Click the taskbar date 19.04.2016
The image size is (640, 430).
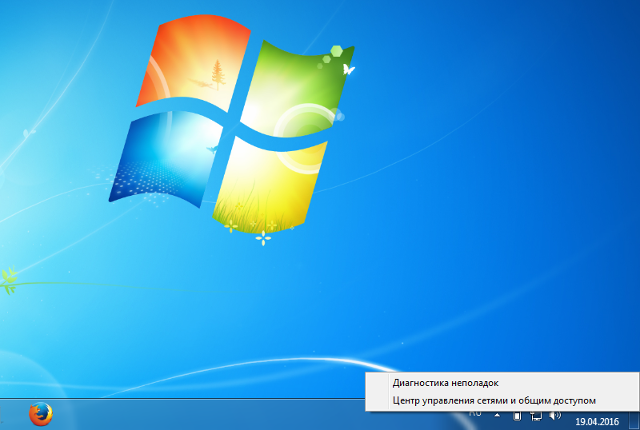point(597,421)
